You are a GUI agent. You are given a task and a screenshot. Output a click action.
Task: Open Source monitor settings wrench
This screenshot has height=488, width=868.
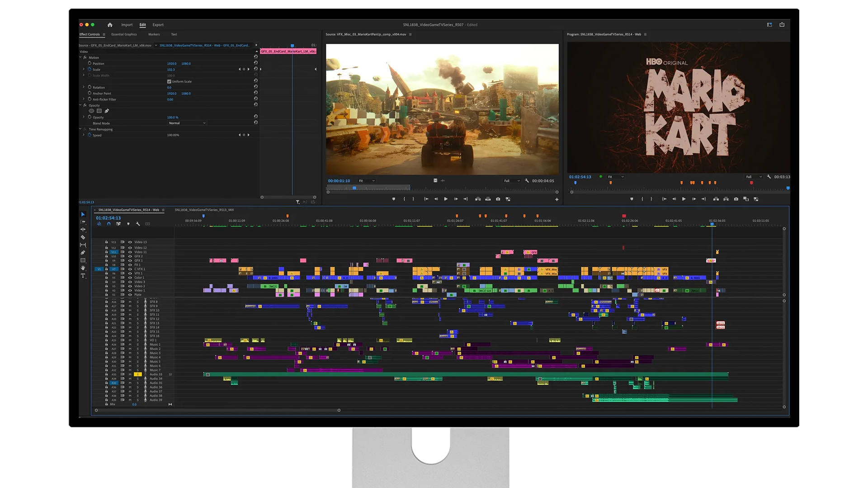(x=527, y=181)
